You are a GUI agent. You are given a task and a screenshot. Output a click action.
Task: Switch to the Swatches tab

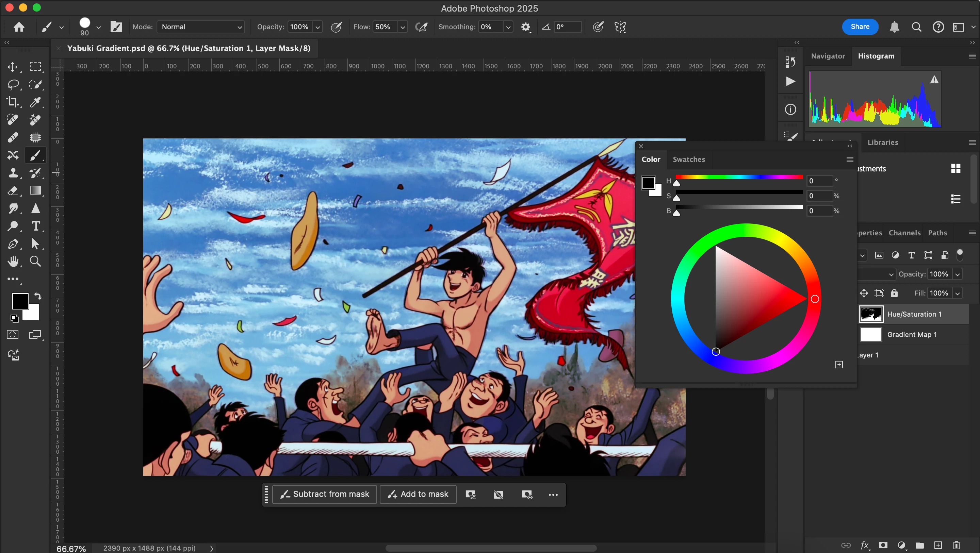[689, 160]
